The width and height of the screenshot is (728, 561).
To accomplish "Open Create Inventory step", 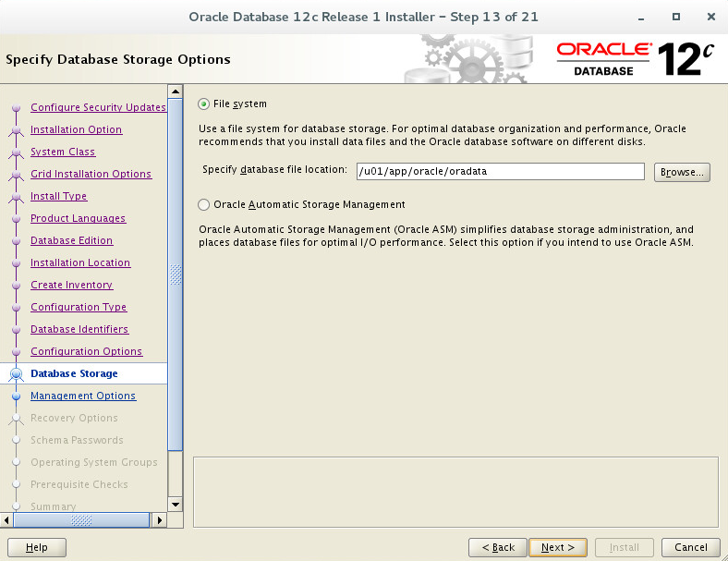I will point(71,285).
